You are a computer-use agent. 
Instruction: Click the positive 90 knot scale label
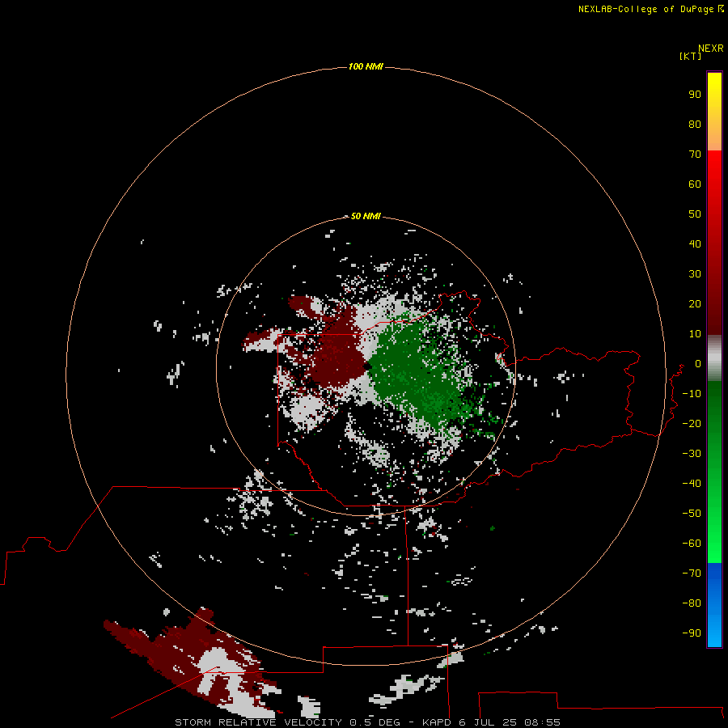[695, 95]
